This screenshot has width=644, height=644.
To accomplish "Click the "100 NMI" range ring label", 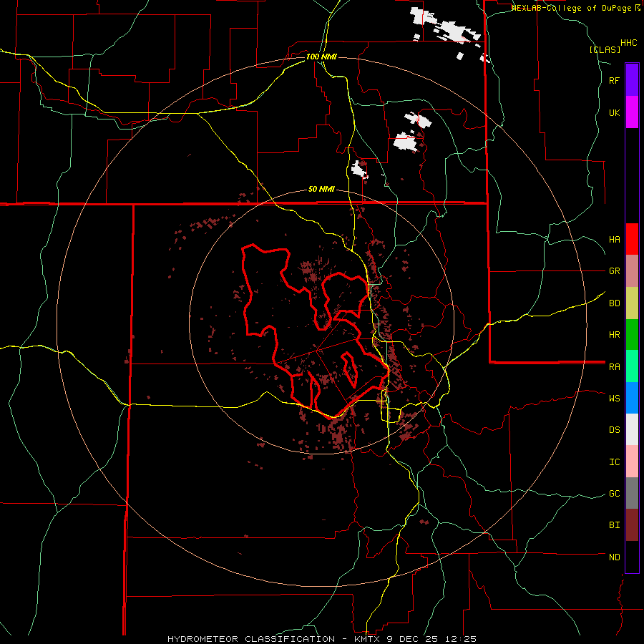I will click(x=321, y=57).
